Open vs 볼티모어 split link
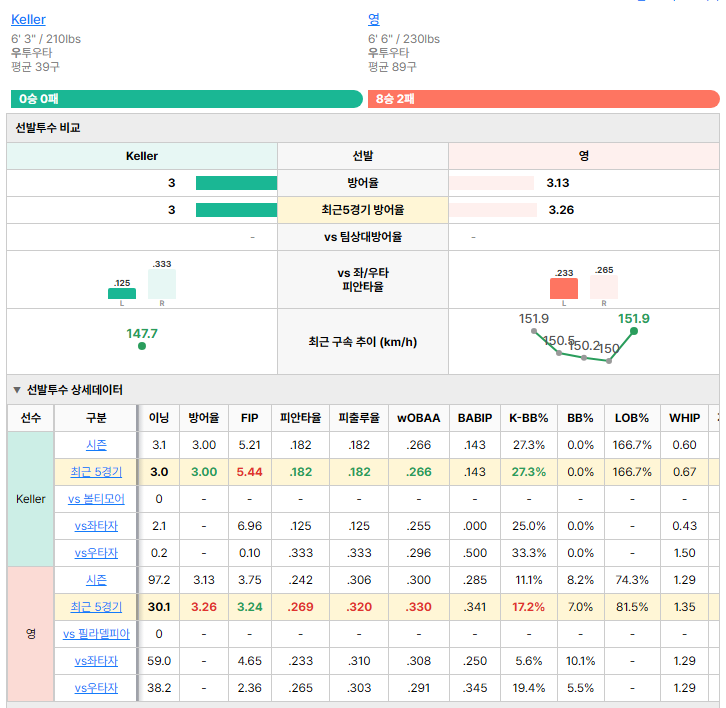 tap(96, 499)
